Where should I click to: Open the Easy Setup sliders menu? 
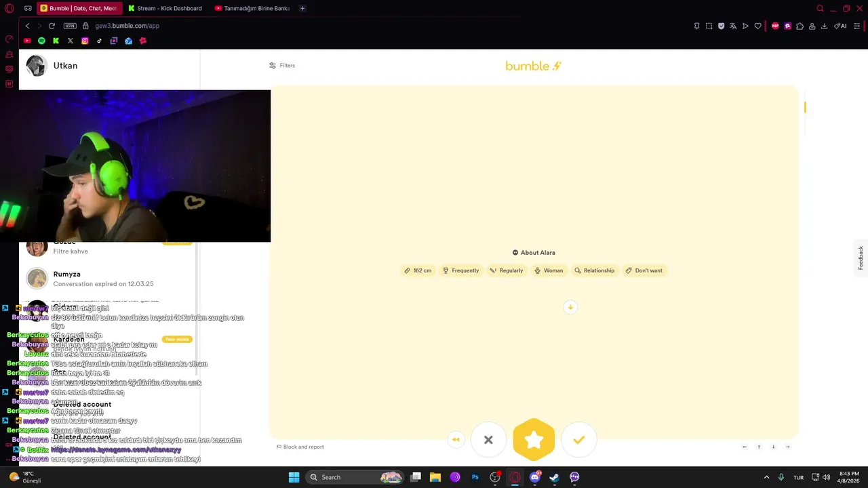pyautogui.click(x=856, y=26)
